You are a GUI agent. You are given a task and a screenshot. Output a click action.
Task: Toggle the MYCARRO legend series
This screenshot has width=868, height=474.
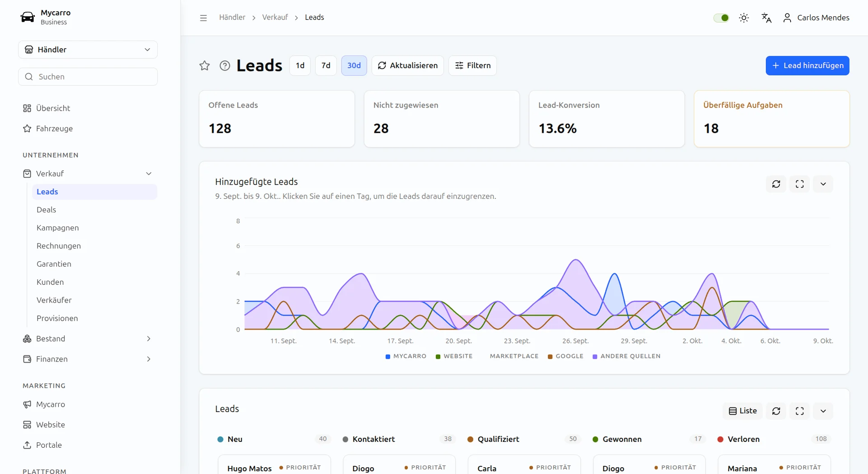click(406, 356)
